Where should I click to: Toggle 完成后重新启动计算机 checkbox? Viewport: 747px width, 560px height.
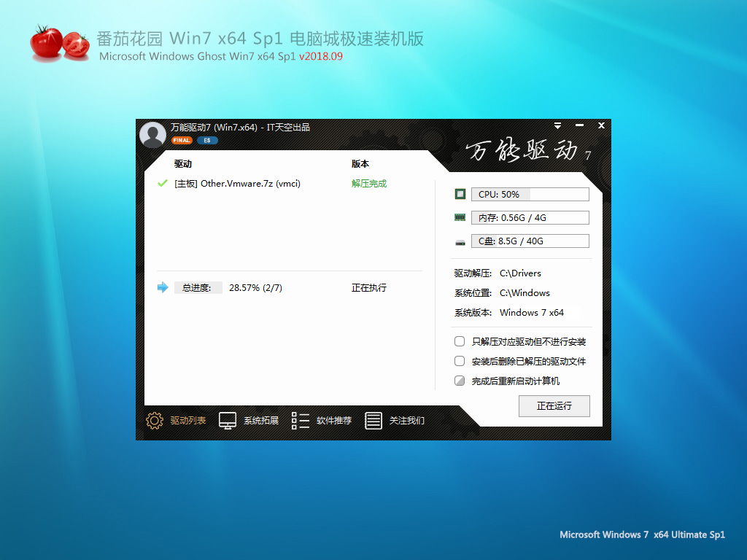(460, 381)
